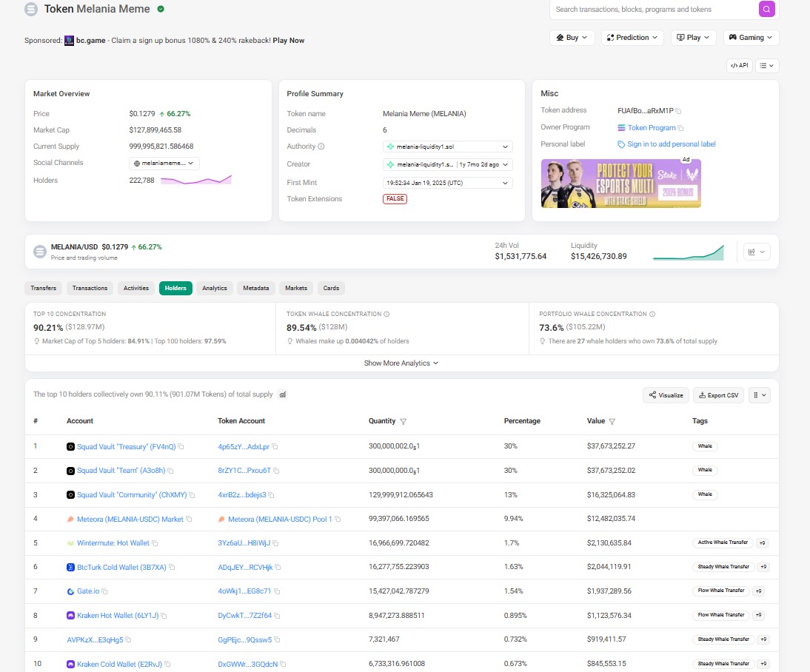Expand the +9 tags on Wintermute row
Screen dimensions: 810x672
(762, 543)
